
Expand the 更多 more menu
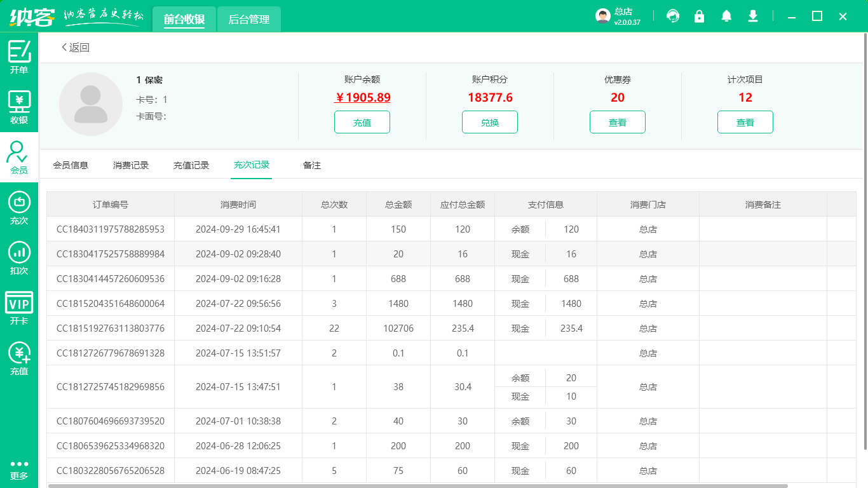tap(19, 470)
